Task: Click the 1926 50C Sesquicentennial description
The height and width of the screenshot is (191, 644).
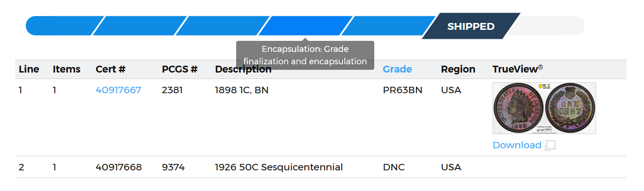Action: pyautogui.click(x=279, y=167)
